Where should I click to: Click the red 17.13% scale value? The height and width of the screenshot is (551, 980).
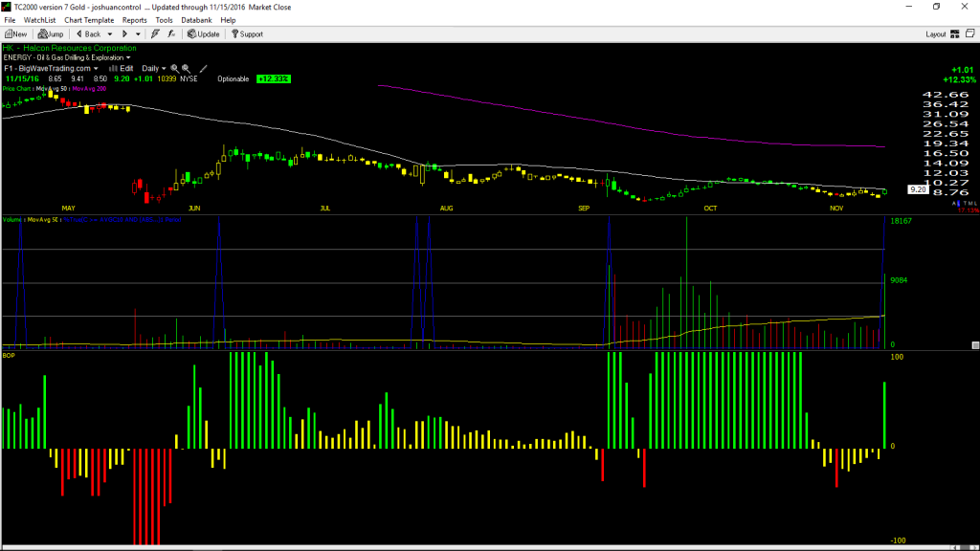[x=969, y=210]
